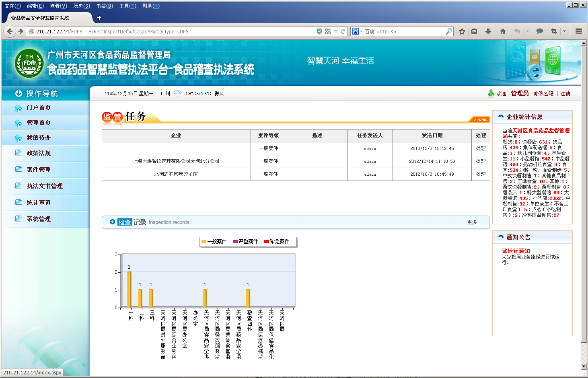The width and height of the screenshot is (588, 378).
Task: Click the 政策法规 folder icon
Action: pyautogui.click(x=19, y=153)
